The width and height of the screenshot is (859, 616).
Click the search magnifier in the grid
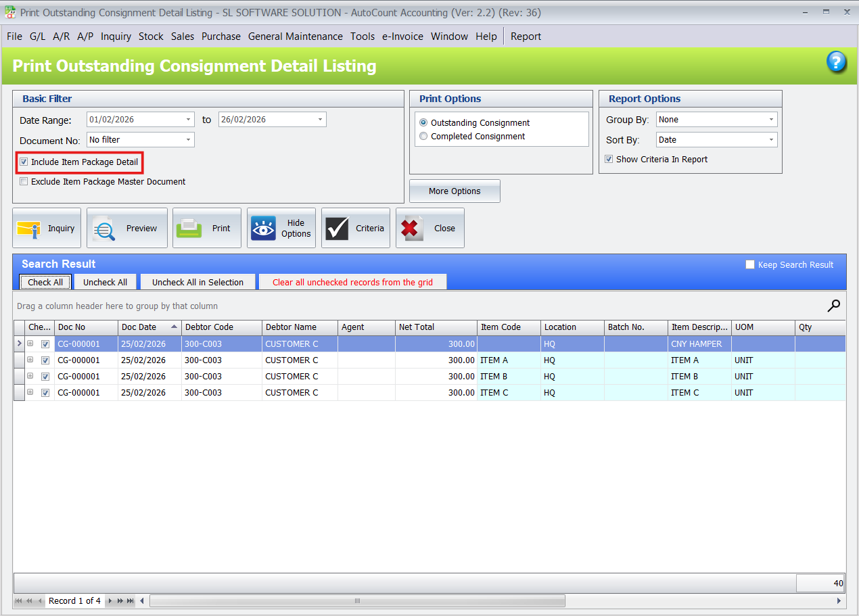833,304
